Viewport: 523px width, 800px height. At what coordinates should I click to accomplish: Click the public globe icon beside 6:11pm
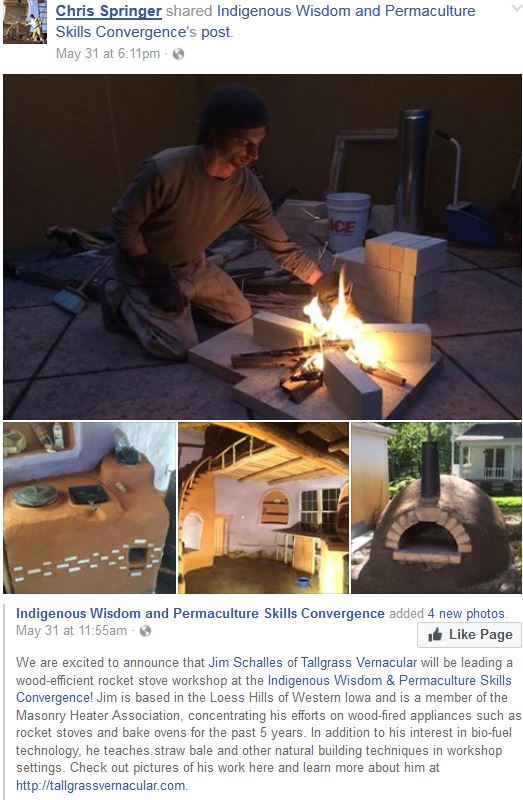(x=178, y=54)
